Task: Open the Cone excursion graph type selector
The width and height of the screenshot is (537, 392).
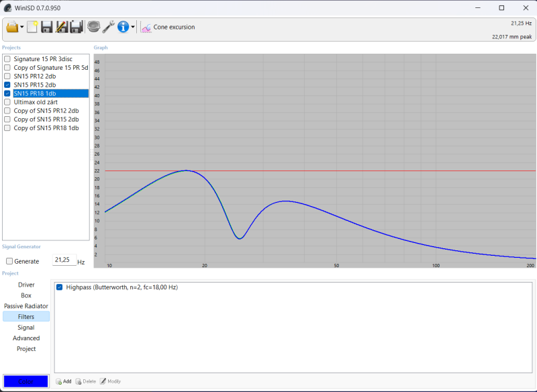Action: 174,27
